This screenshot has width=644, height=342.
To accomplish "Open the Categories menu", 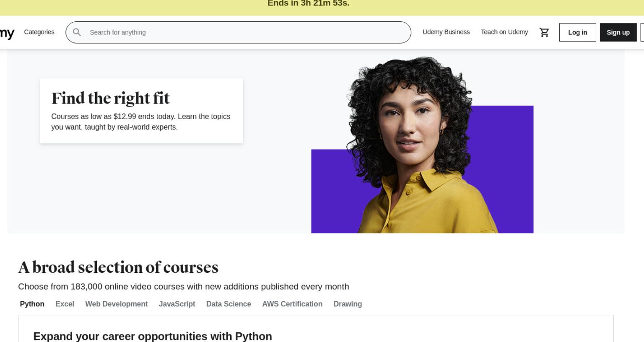I will pyautogui.click(x=39, y=32).
